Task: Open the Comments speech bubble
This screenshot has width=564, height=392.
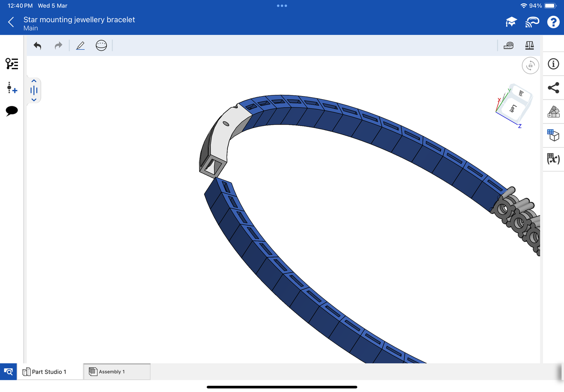Action: click(x=12, y=111)
